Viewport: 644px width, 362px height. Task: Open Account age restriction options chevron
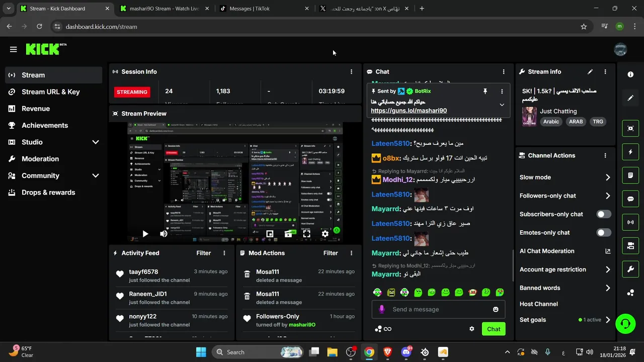pyautogui.click(x=607, y=270)
